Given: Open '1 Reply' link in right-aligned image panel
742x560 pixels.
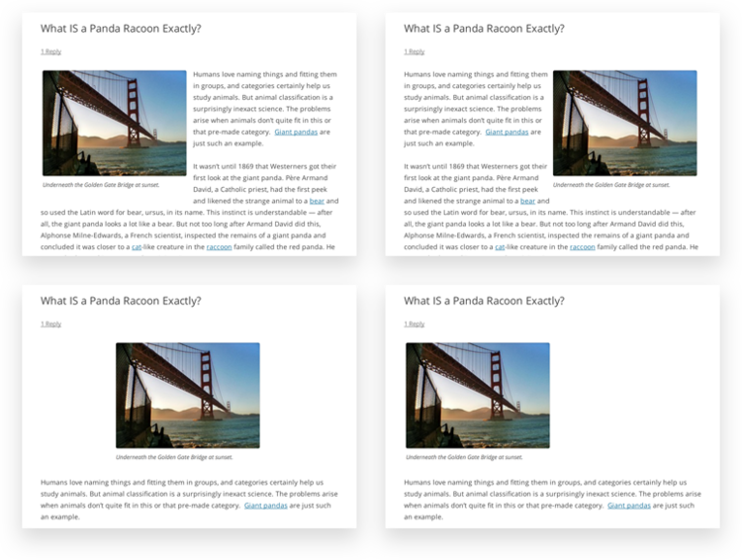Looking at the screenshot, I should coord(415,51).
